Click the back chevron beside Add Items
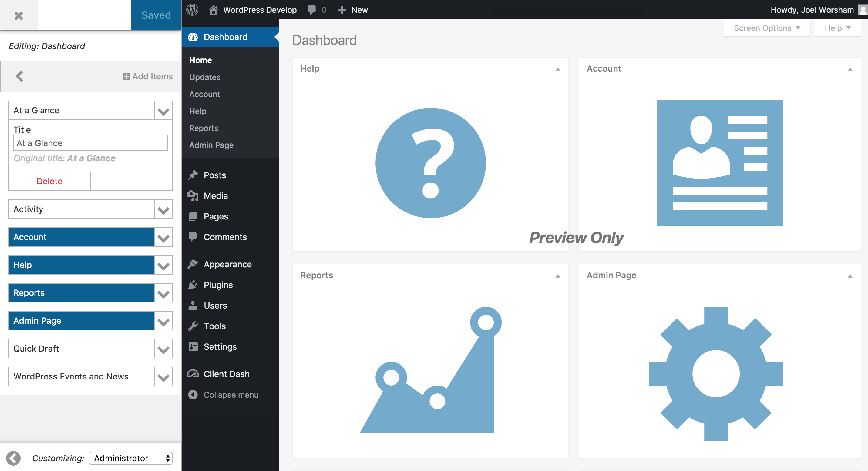868x471 pixels. [x=19, y=76]
